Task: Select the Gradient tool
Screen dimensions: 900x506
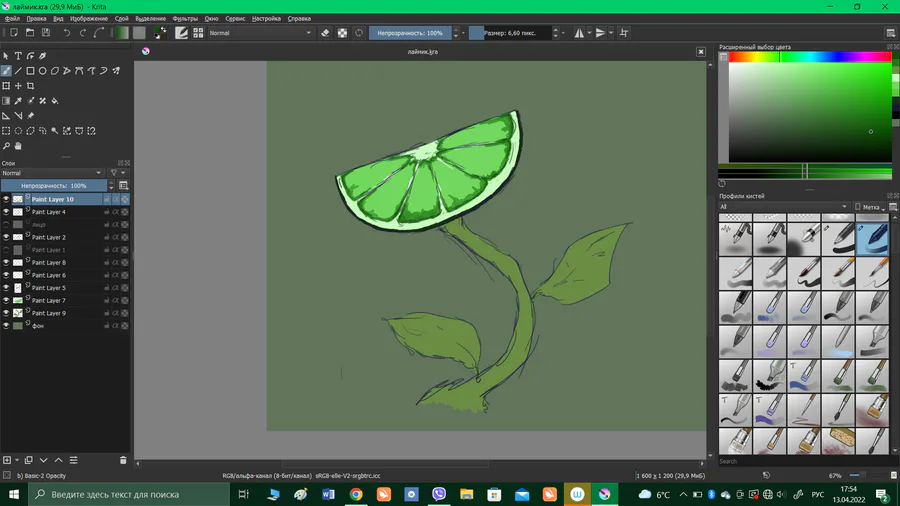Action: [x=6, y=100]
